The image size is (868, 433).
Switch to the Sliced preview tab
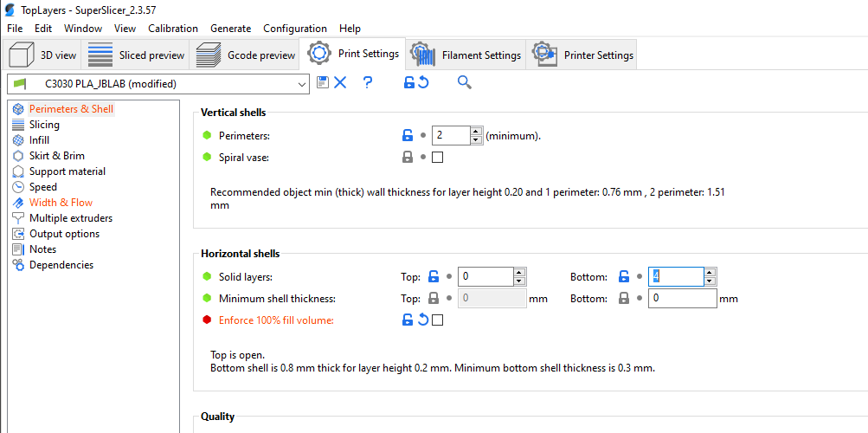pos(136,55)
